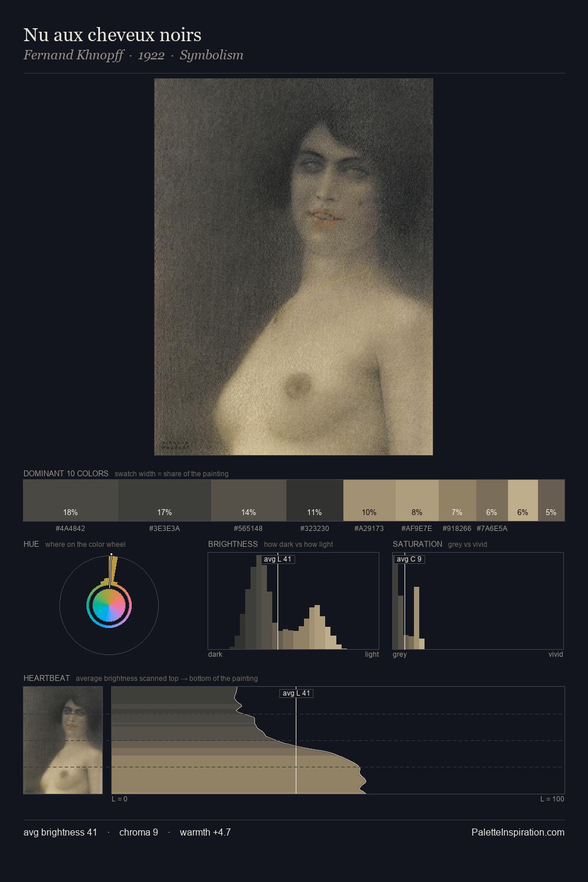This screenshot has width=588, height=882.
Task: Click hex code '#565148' text
Action: 248,529
